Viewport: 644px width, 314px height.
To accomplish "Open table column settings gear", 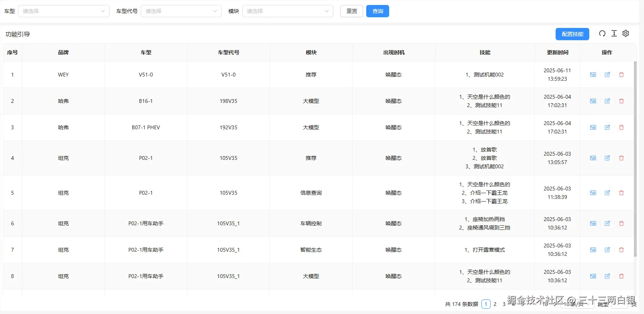I will click(x=626, y=34).
